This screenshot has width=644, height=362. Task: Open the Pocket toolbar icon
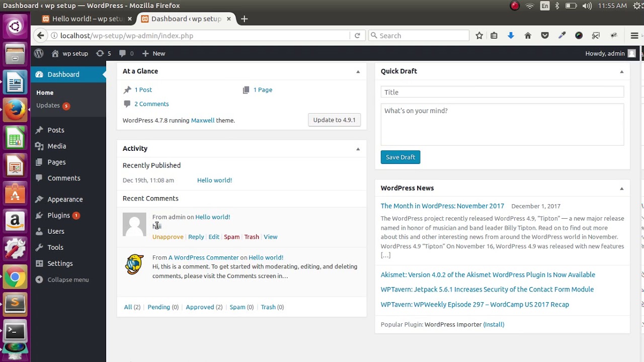545,36
